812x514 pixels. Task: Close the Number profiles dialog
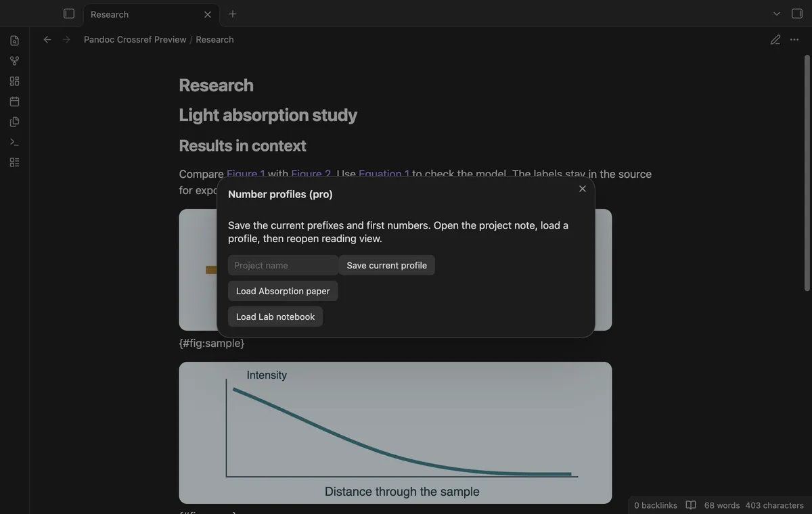[583, 189]
